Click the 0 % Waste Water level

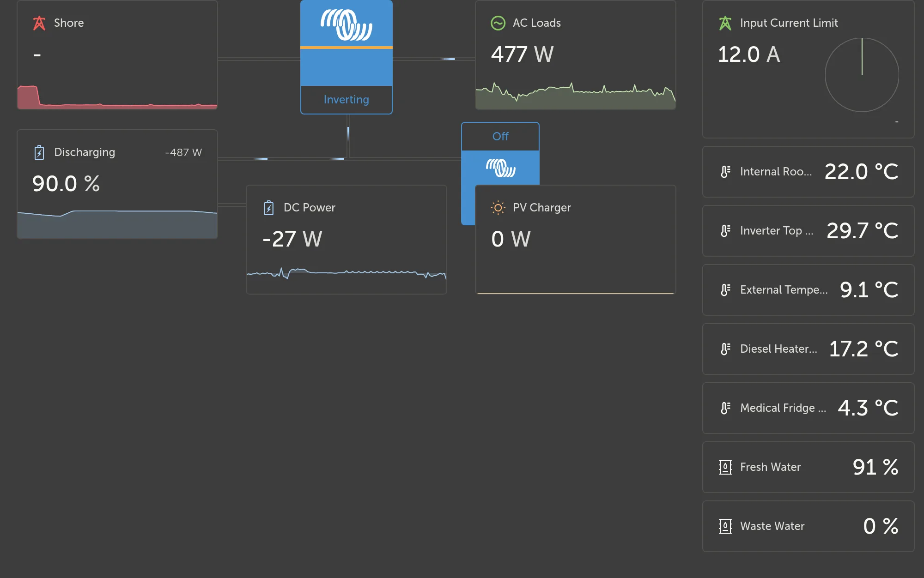click(881, 526)
